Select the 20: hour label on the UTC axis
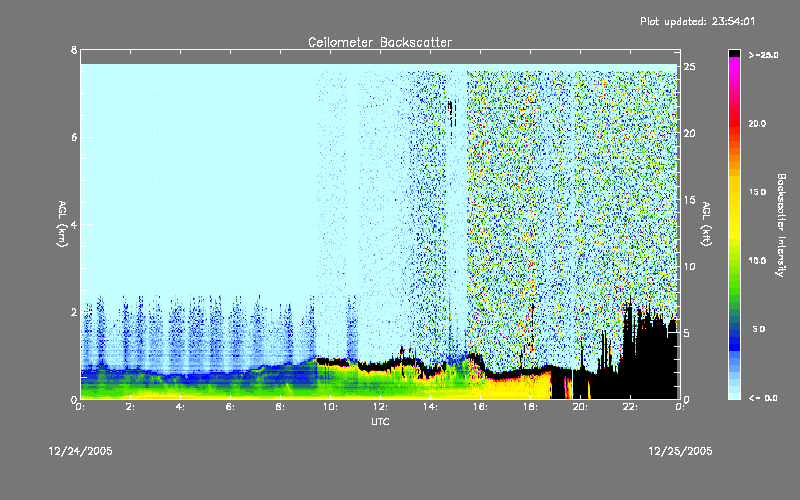 pos(580,407)
